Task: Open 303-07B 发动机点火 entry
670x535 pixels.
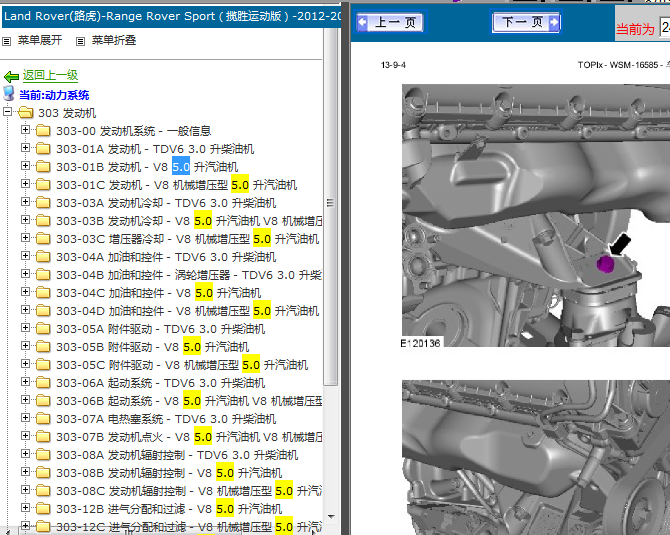Action: [x=189, y=437]
